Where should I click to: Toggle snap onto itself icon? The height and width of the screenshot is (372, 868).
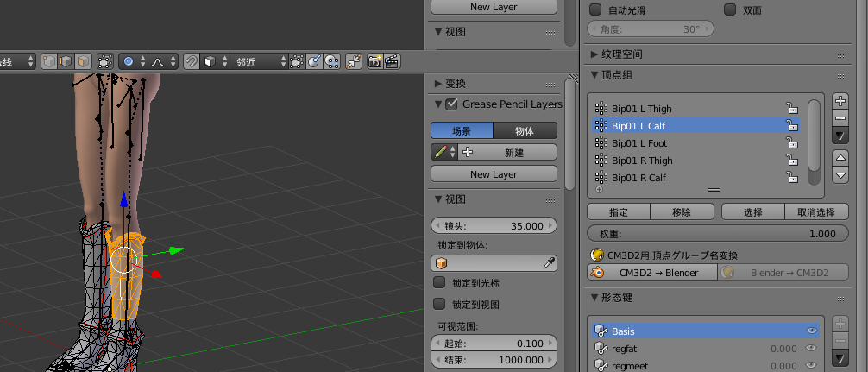tap(298, 61)
